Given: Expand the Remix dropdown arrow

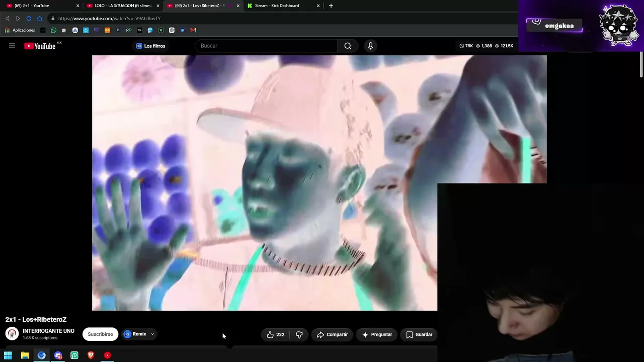Looking at the screenshot, I should [152, 334].
